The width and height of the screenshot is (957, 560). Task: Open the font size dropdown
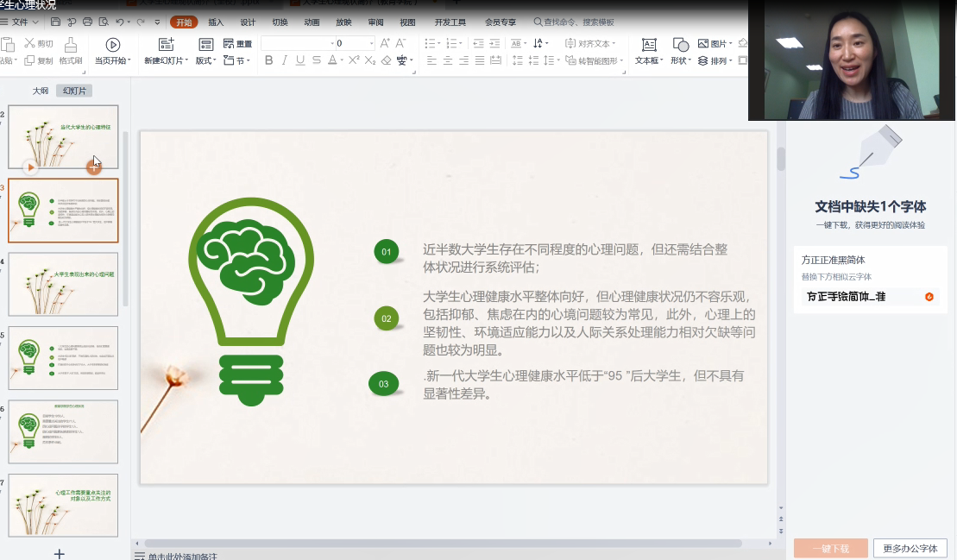[371, 43]
